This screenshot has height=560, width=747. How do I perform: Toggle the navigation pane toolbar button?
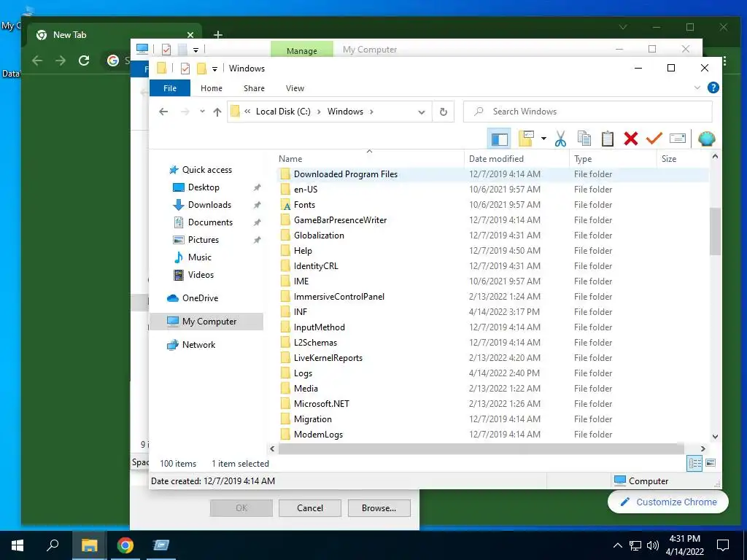[499, 139]
